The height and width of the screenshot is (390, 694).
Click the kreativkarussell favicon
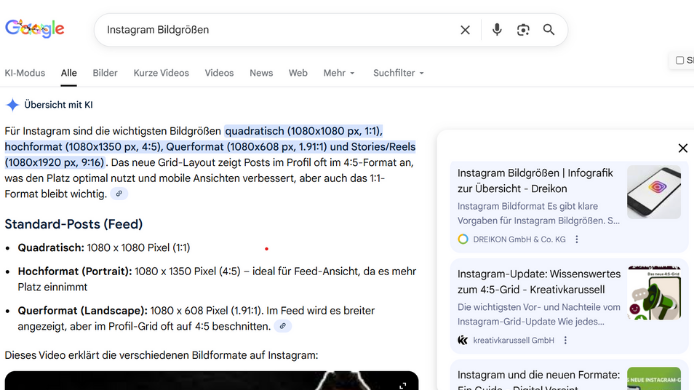[463, 340]
